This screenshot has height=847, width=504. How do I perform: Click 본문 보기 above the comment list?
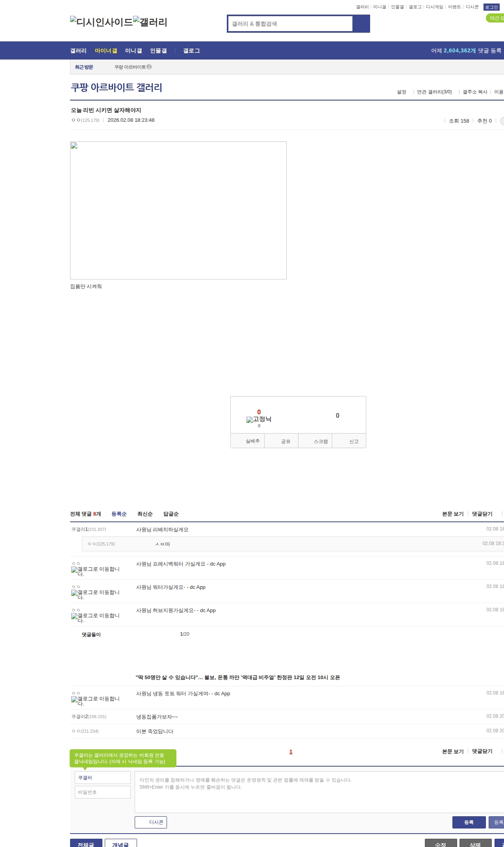(x=453, y=514)
